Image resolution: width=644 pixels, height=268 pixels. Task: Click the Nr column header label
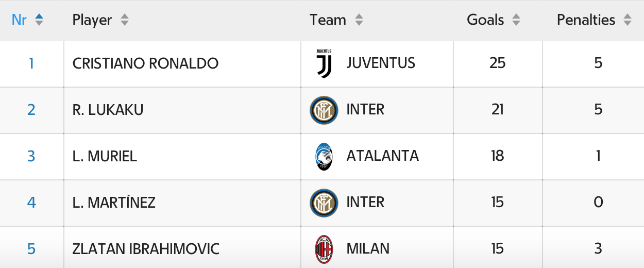[19, 20]
